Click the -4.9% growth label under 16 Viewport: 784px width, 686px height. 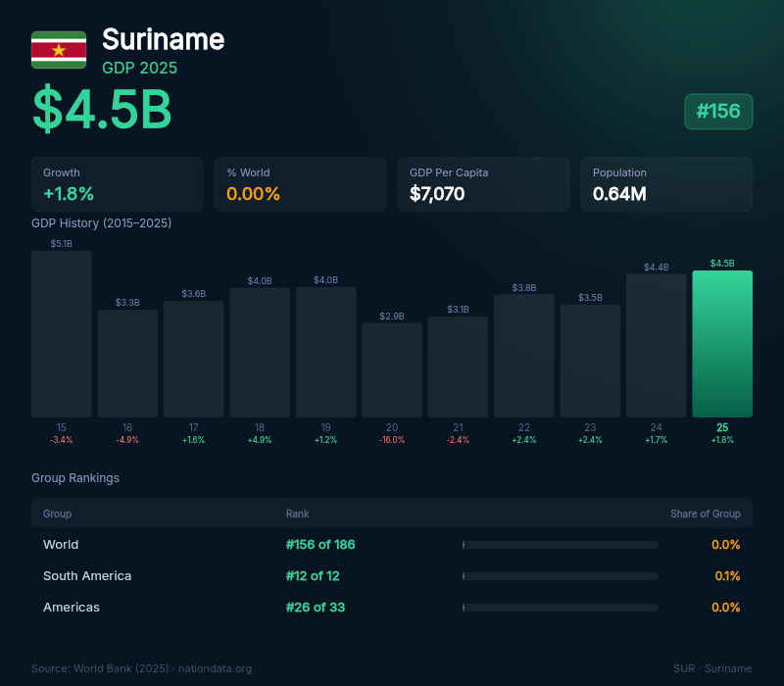click(x=127, y=440)
